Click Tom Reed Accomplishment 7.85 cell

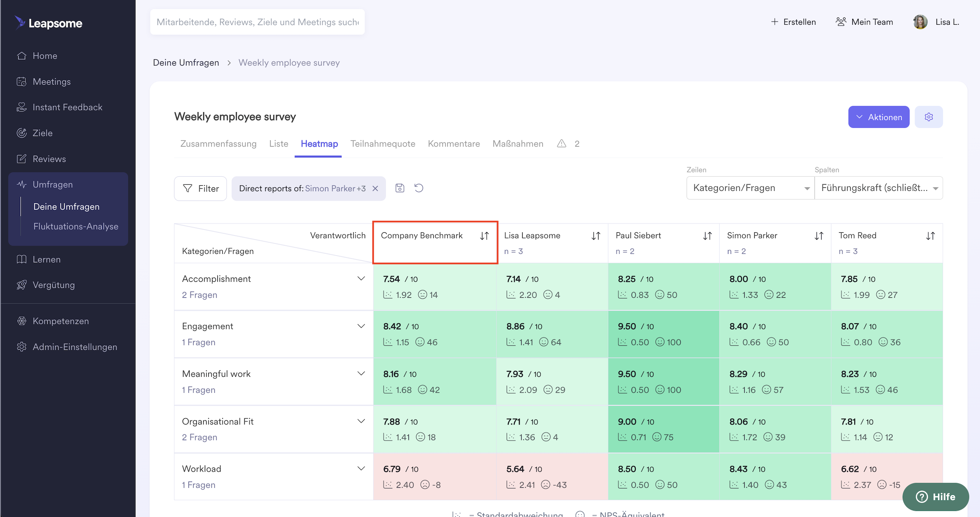coord(887,287)
